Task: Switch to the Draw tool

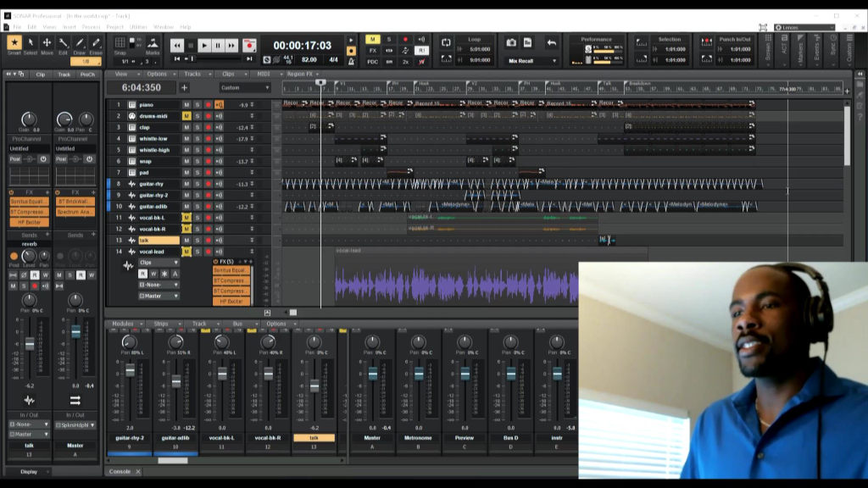Action: tap(80, 44)
